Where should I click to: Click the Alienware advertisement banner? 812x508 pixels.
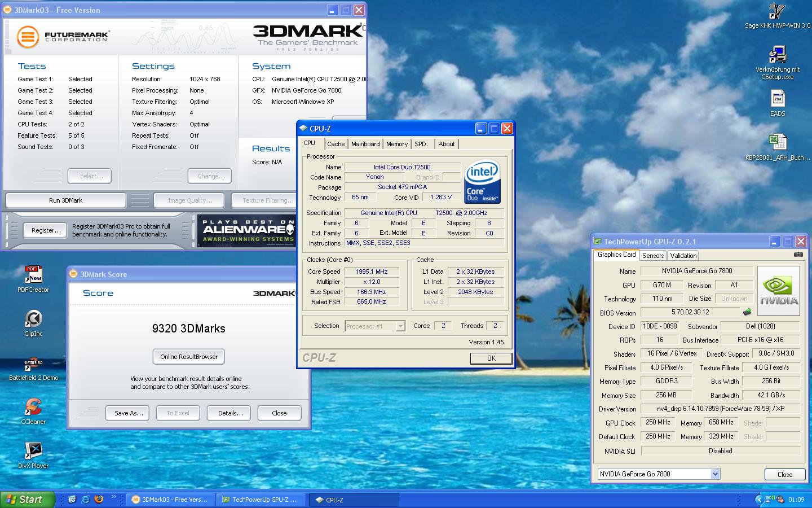click(x=246, y=230)
